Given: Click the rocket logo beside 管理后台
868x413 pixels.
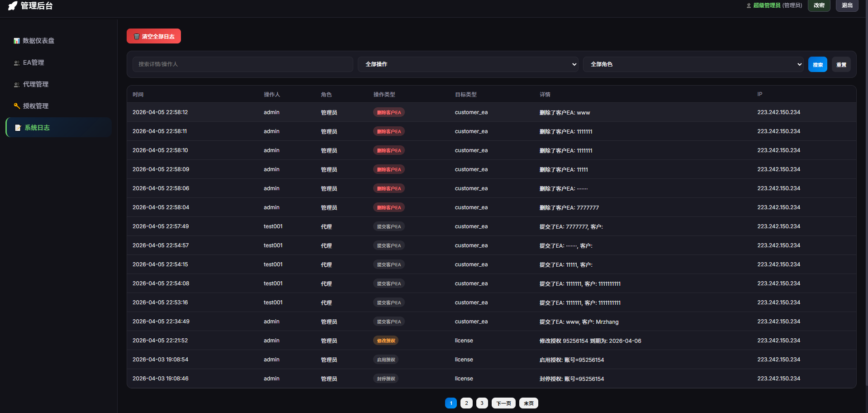Looking at the screenshot, I should tap(13, 5).
